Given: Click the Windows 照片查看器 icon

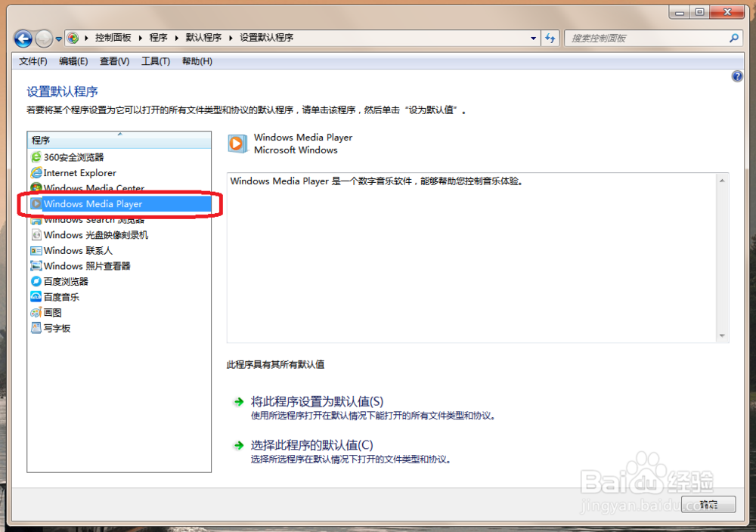Looking at the screenshot, I should point(36,266).
